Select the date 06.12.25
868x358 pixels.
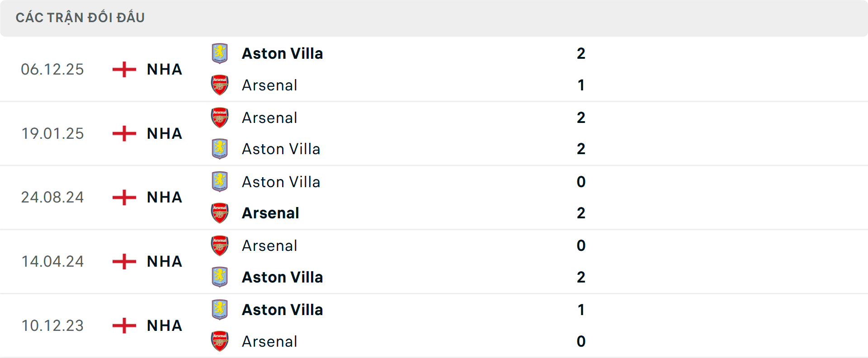pos(52,69)
